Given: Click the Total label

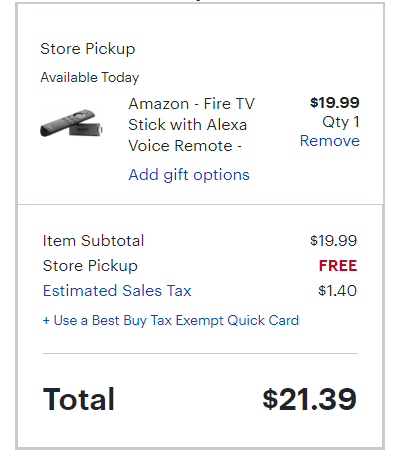Looking at the screenshot, I should point(79,399).
